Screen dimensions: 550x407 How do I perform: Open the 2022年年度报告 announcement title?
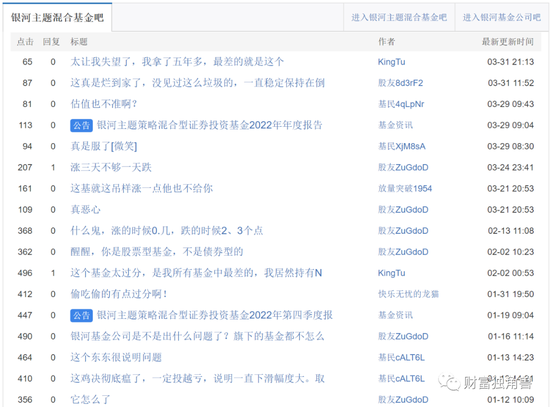click(209, 125)
